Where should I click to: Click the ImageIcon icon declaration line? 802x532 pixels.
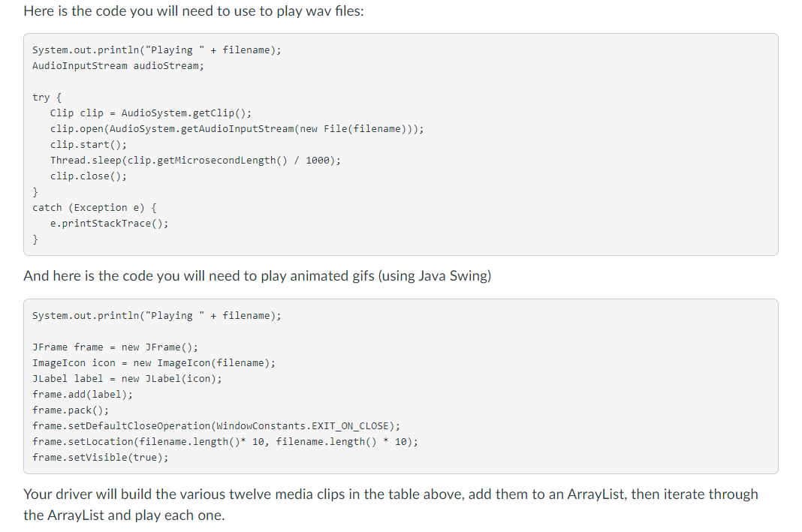pos(154,363)
